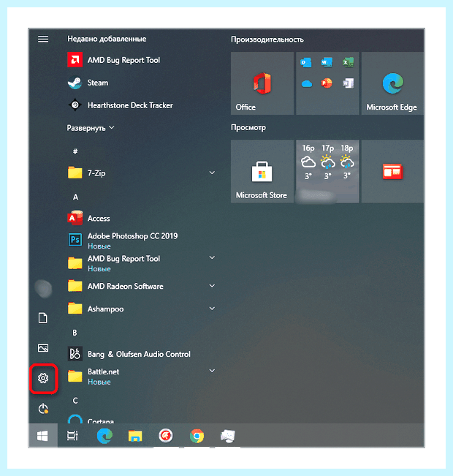Open the Office tile
Image resolution: width=453 pixels, height=476 pixels.
[262, 83]
